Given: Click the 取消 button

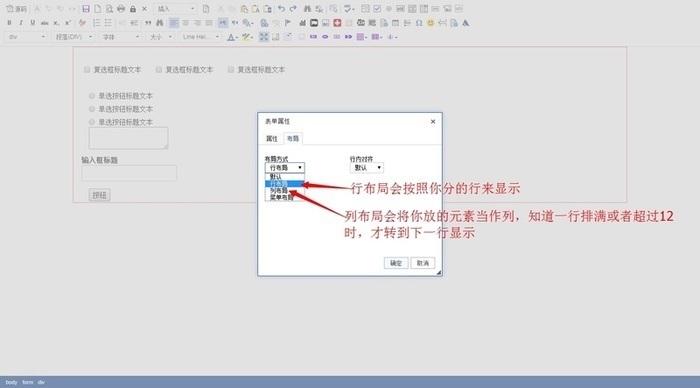Looking at the screenshot, I should pos(423,263).
